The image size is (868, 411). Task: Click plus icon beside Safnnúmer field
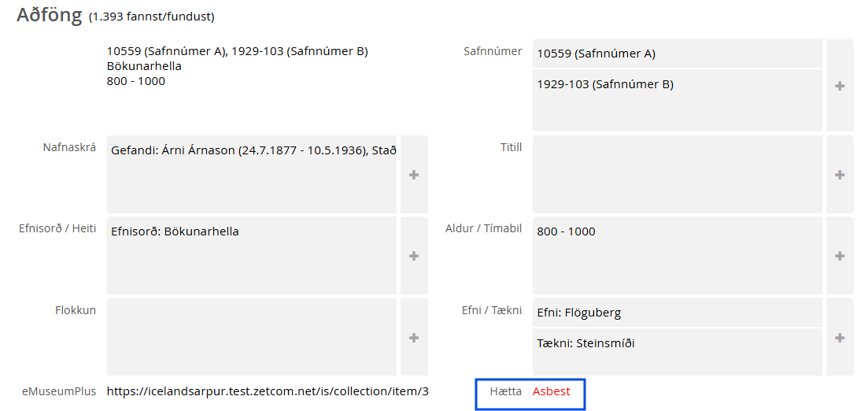pos(840,86)
